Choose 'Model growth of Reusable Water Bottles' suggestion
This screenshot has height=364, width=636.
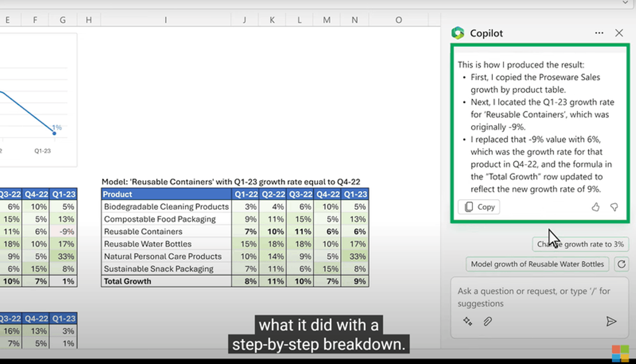(x=537, y=264)
